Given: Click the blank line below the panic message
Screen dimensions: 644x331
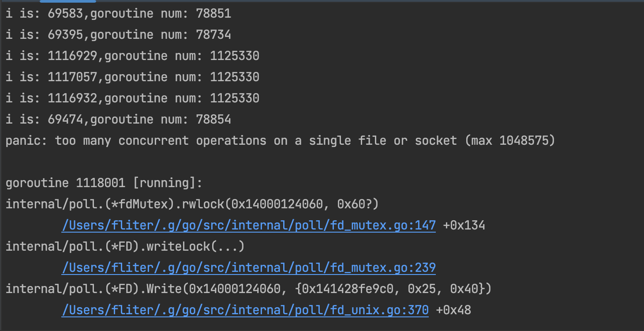Looking at the screenshot, I should pyautogui.click(x=322, y=162).
